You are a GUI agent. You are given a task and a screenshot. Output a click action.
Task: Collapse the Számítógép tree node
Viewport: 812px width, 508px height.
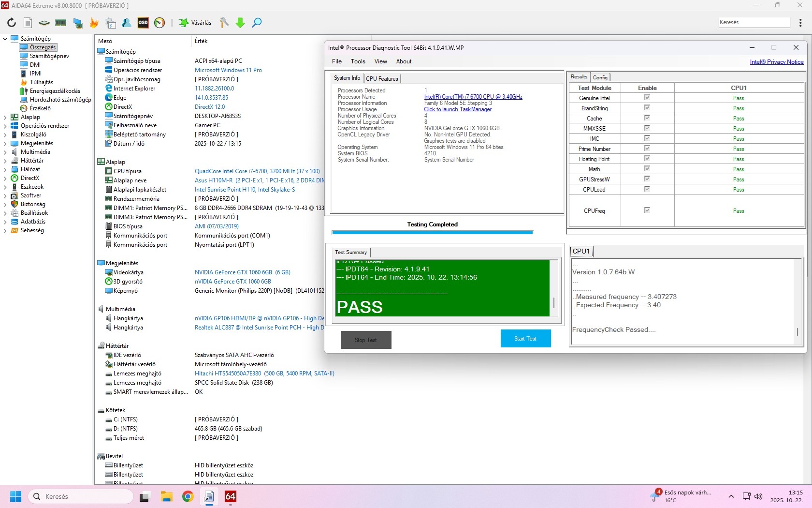[5, 39]
